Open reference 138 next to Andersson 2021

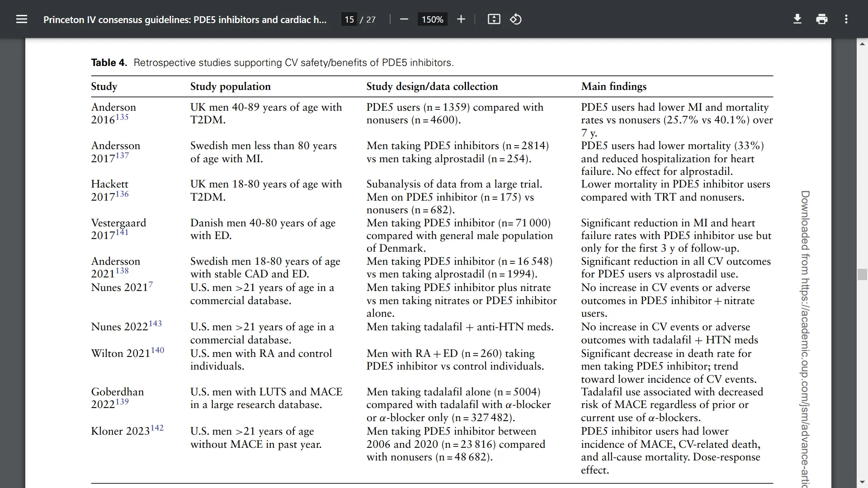click(122, 271)
